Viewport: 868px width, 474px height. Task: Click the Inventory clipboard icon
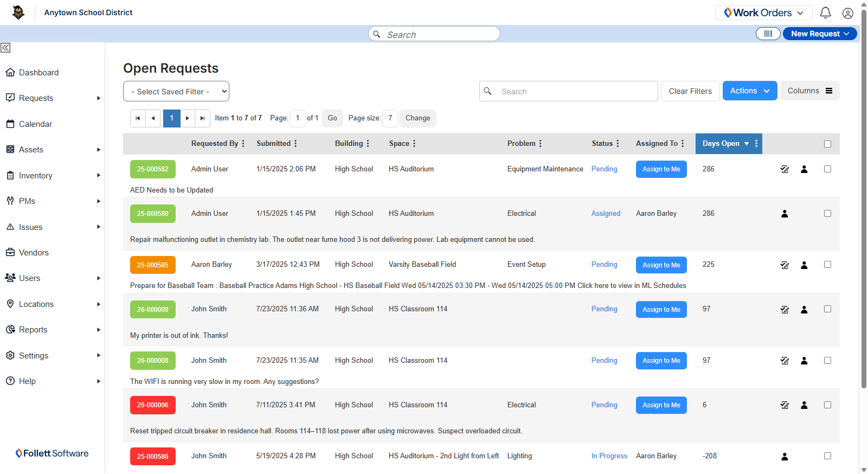click(10, 175)
